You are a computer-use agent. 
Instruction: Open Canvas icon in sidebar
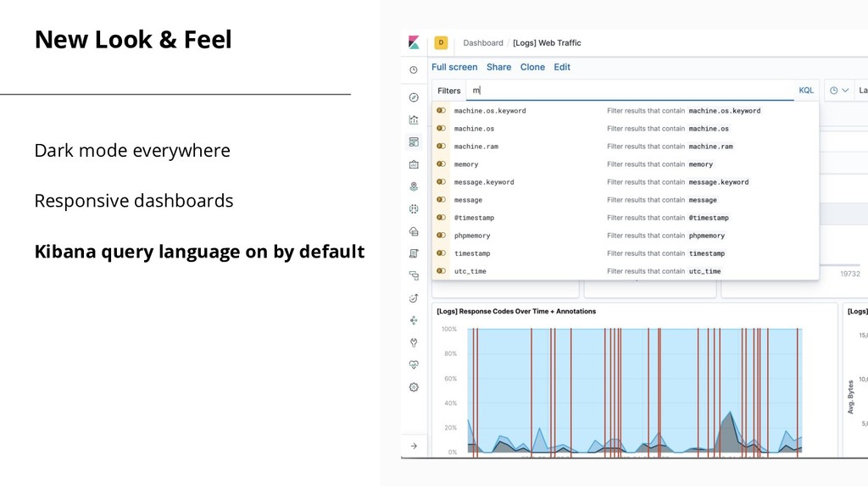click(x=414, y=164)
